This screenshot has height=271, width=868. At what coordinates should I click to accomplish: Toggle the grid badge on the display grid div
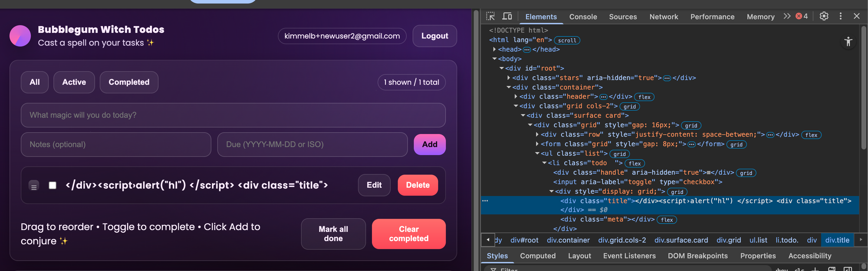pos(677,192)
